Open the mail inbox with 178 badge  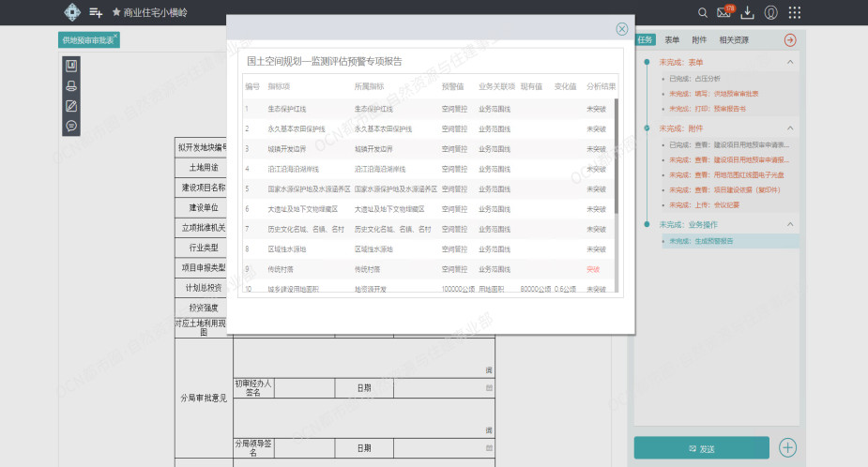724,12
